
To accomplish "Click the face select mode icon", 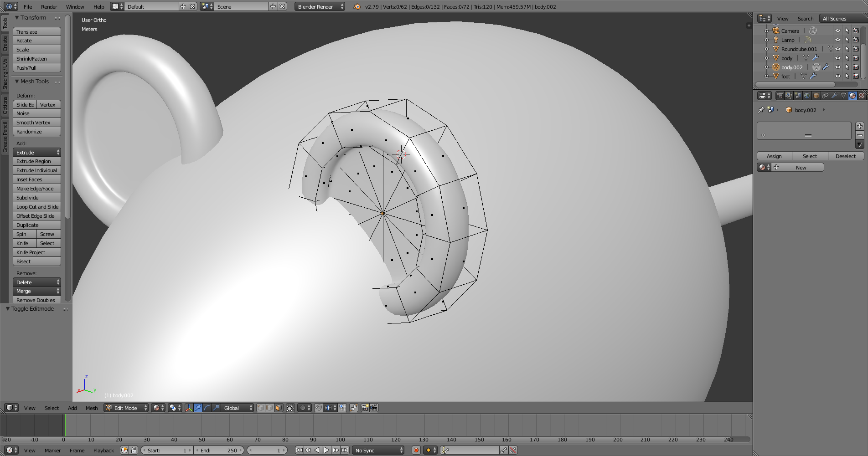I will pos(279,408).
